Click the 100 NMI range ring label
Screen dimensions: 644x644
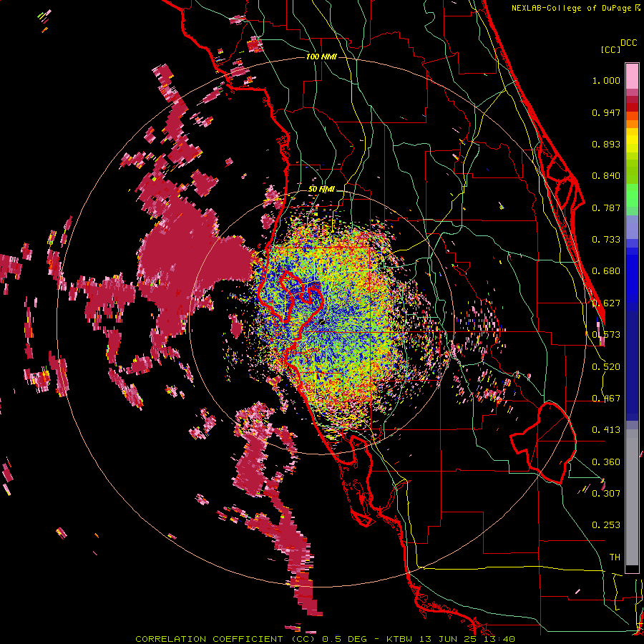click(x=321, y=57)
